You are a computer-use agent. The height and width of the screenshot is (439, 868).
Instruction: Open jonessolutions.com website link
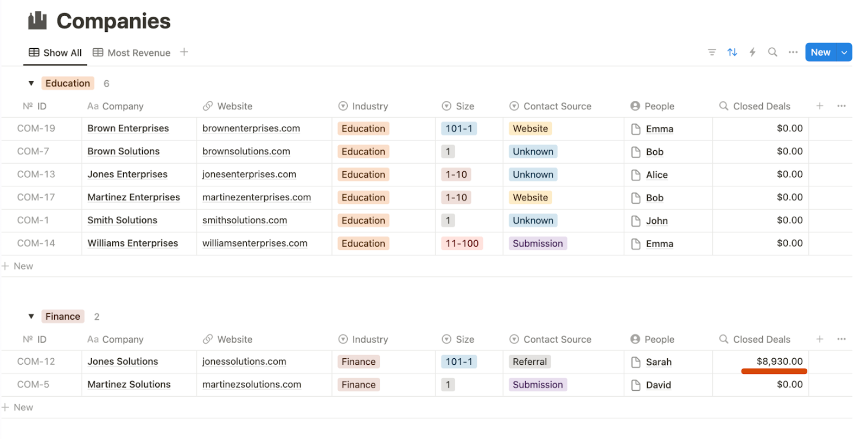point(244,361)
